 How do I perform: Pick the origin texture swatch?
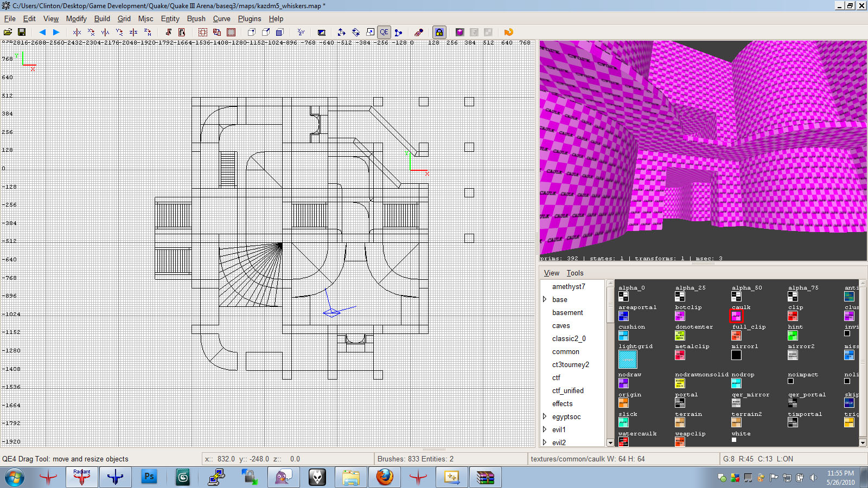coord(623,403)
